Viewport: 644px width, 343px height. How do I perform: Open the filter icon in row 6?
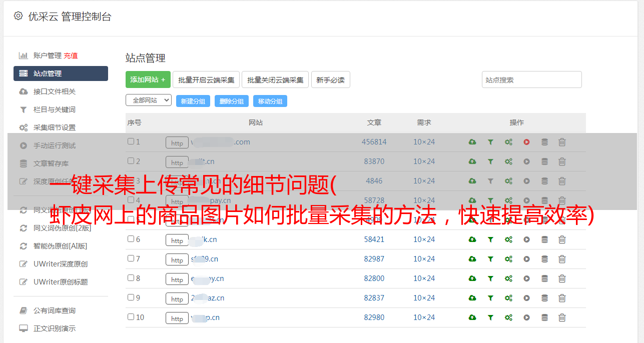pos(490,239)
